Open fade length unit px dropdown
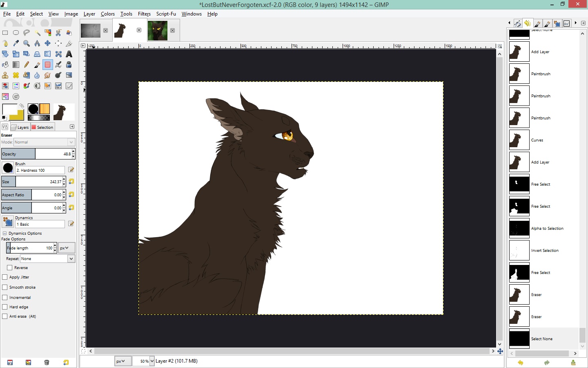The width and height of the screenshot is (588, 368). coord(67,248)
